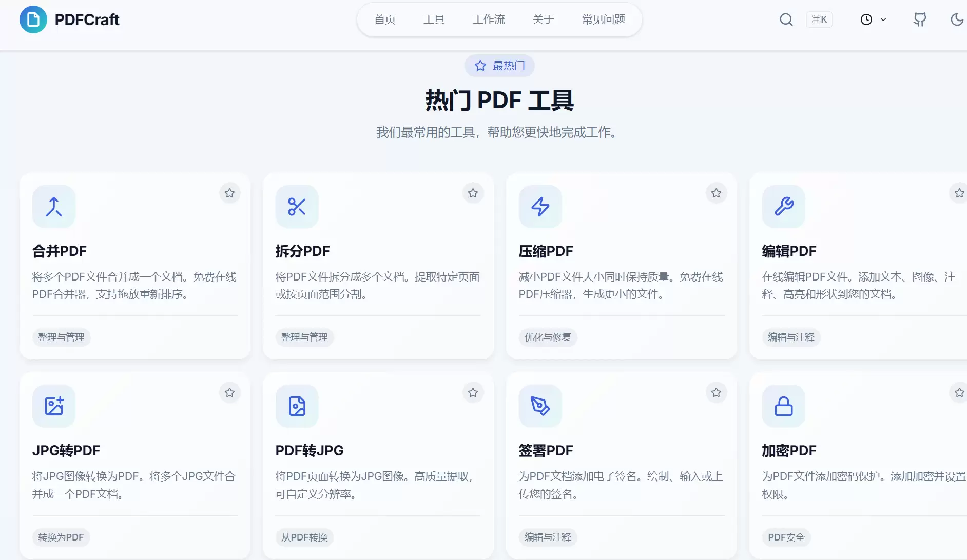Open the 压缩PDF tool title

coord(546,251)
